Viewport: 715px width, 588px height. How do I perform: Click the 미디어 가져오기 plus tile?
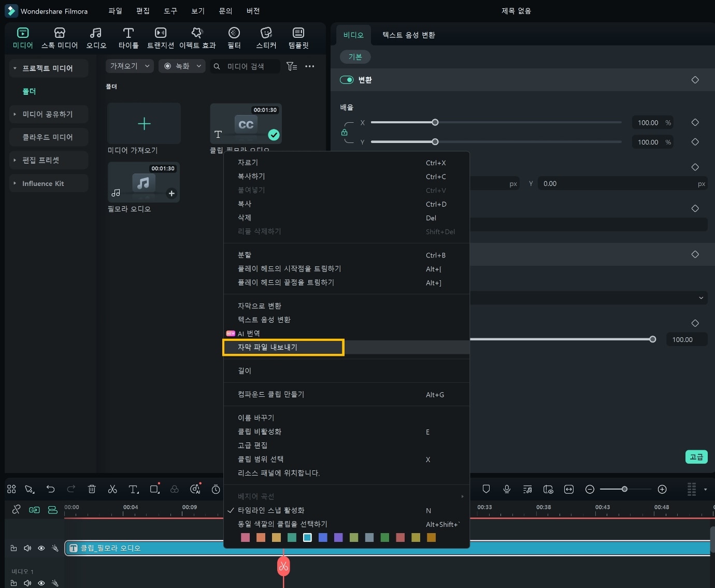pos(144,123)
